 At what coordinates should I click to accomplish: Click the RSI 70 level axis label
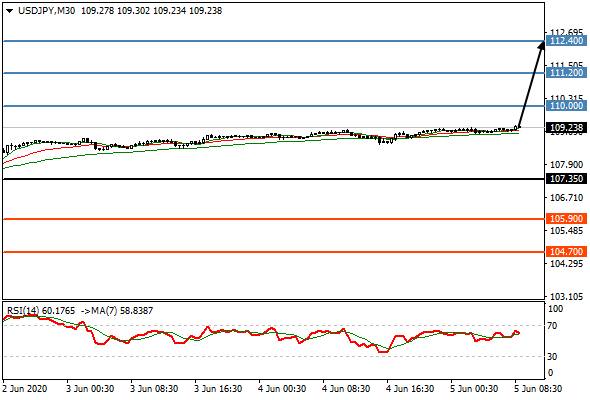click(x=552, y=326)
